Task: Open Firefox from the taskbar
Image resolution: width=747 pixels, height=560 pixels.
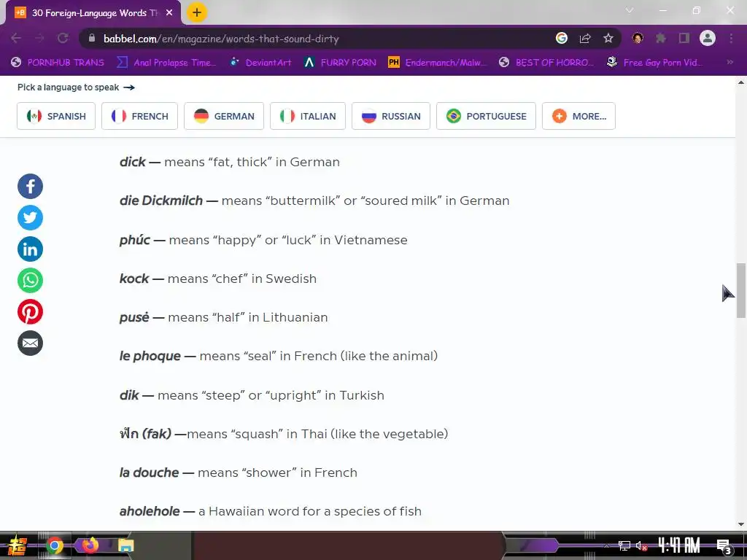Action: tap(90, 545)
